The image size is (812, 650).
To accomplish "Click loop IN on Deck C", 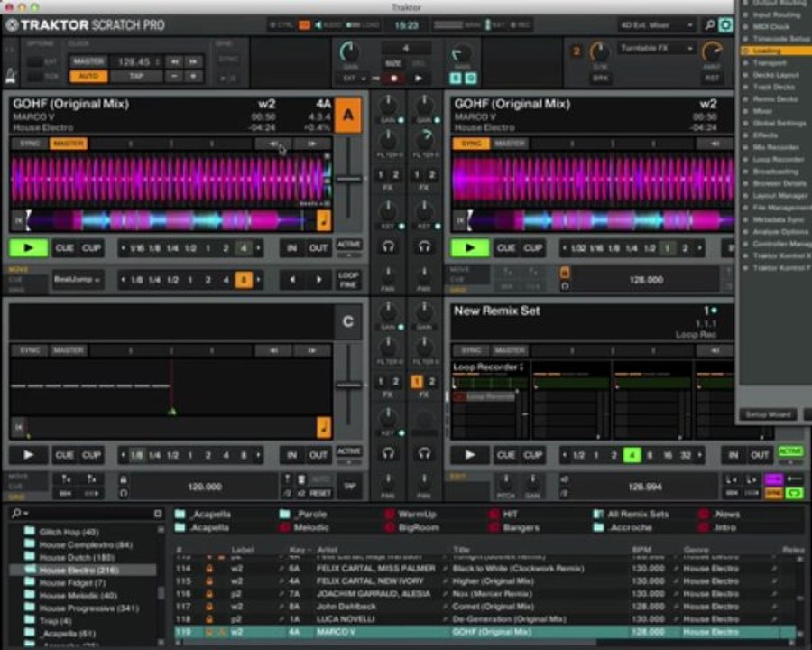I will click(292, 455).
